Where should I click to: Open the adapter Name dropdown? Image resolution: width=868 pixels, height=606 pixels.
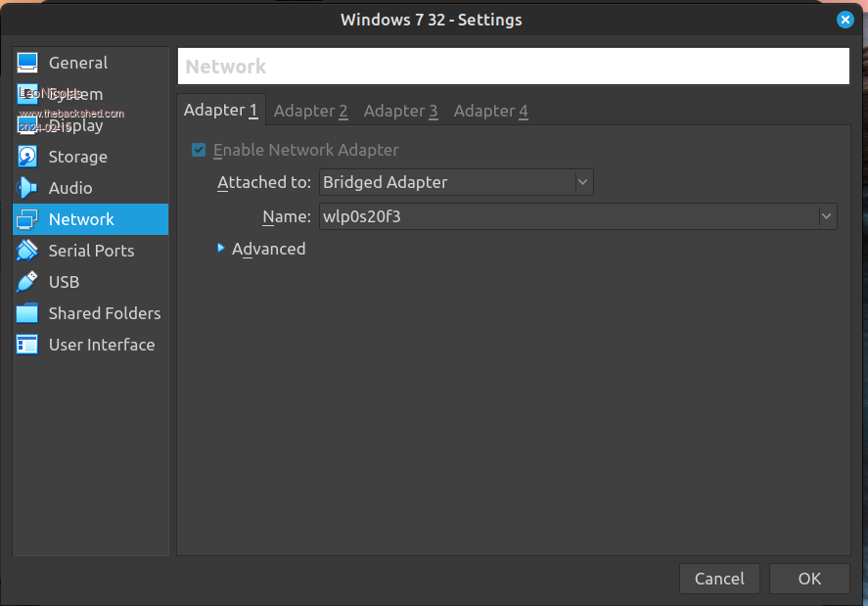tap(577, 216)
